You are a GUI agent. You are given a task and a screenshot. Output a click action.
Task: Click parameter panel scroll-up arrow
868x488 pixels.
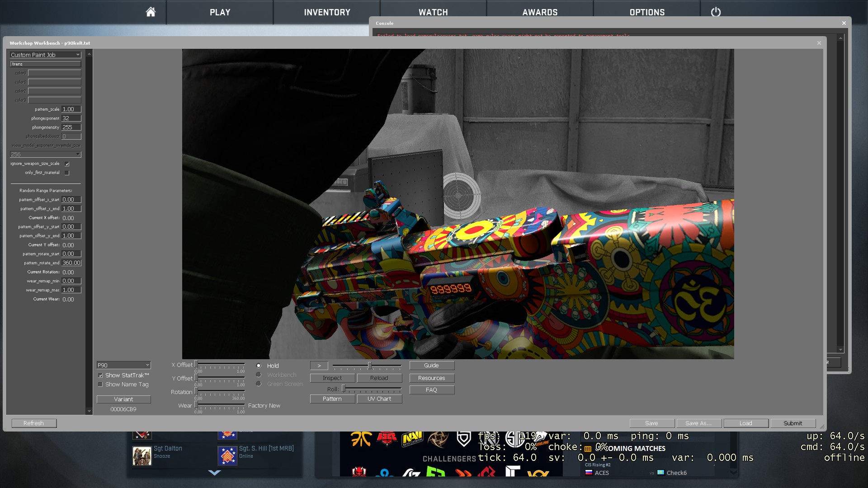point(89,54)
